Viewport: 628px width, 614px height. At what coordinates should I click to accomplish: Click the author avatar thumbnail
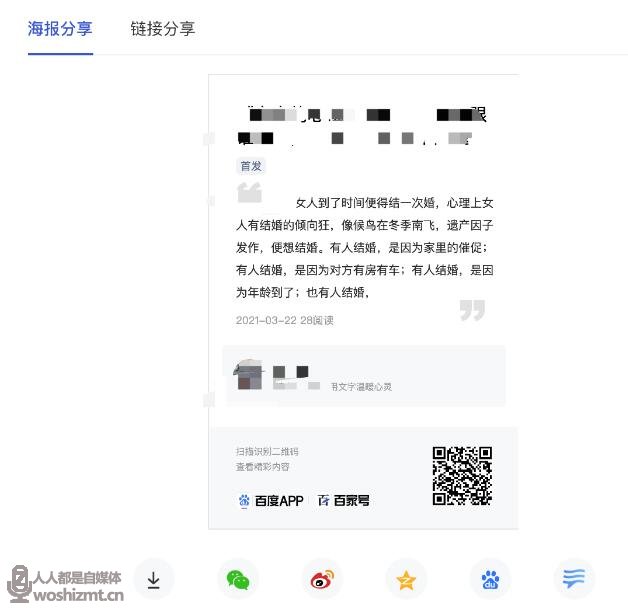point(248,374)
